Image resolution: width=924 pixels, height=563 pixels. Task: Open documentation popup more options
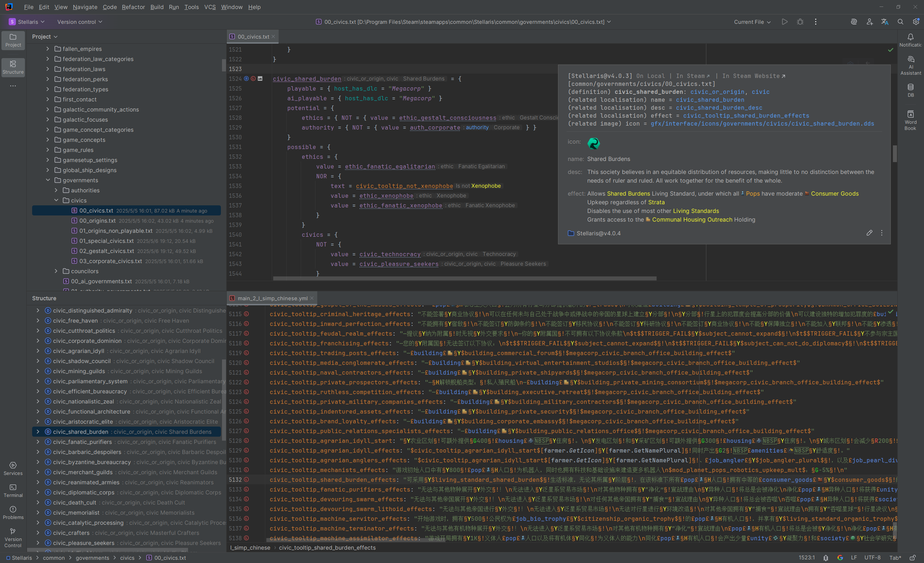(x=882, y=233)
